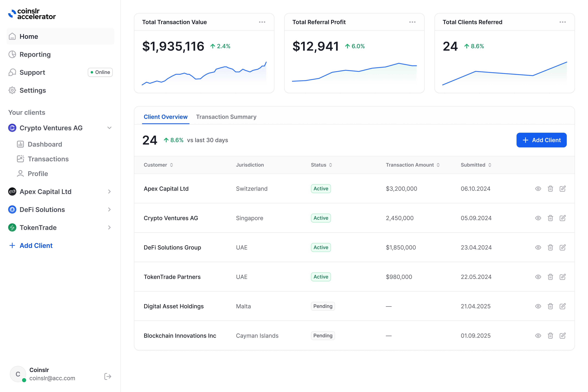Screen dimensions: 588x392
Task: Show details for Apex Capital Ltd row
Action: click(x=538, y=189)
